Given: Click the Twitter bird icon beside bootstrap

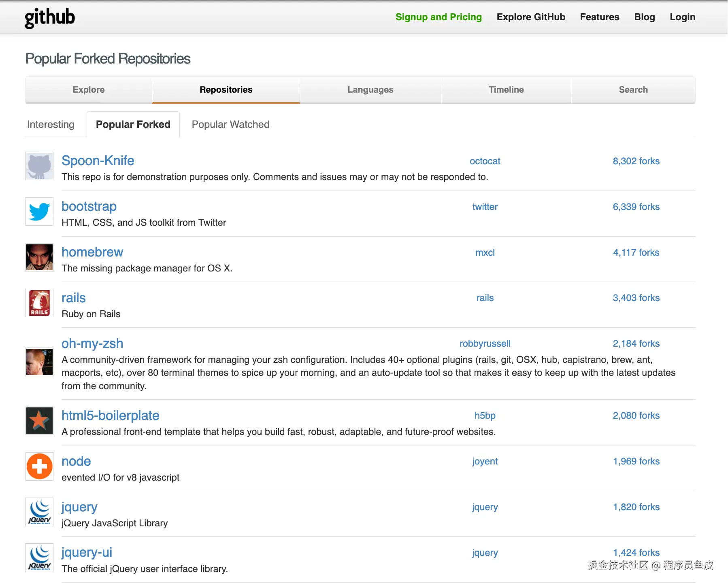Looking at the screenshot, I should coord(39,212).
